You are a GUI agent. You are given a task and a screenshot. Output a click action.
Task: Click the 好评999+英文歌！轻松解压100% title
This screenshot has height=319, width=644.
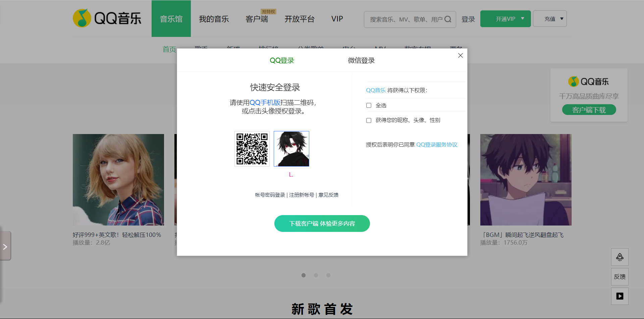117,235
